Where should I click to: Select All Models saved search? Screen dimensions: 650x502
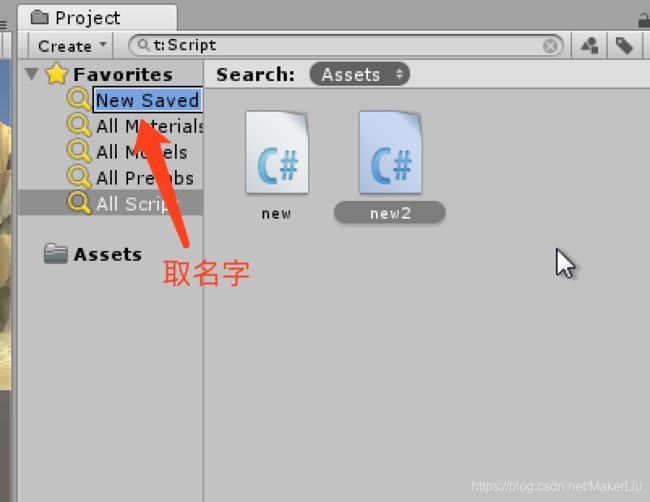[x=127, y=152]
